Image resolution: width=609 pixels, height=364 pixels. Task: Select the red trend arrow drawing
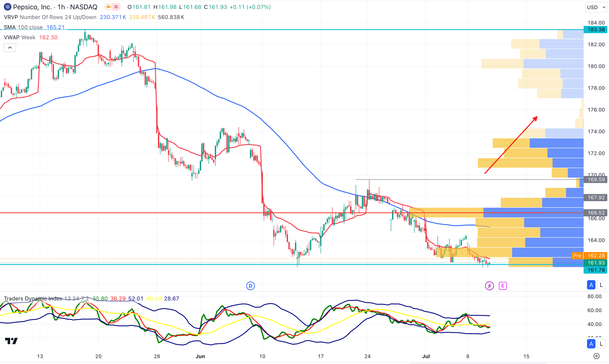[511, 145]
